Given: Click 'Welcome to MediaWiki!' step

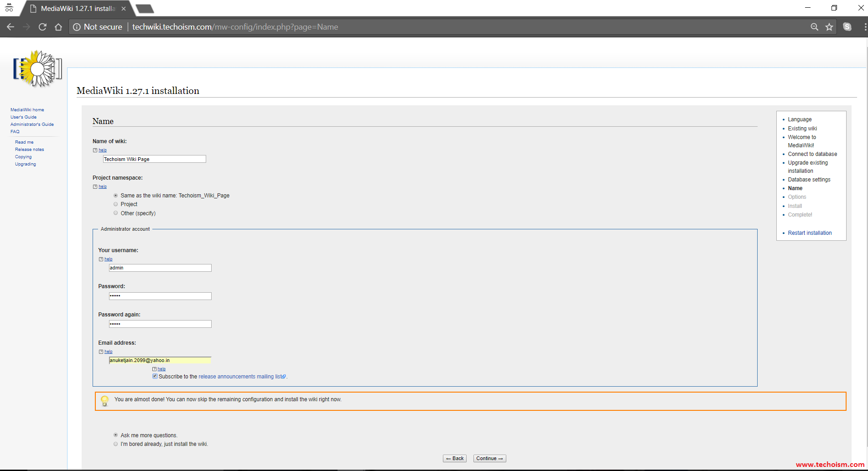Looking at the screenshot, I should 802,141.
